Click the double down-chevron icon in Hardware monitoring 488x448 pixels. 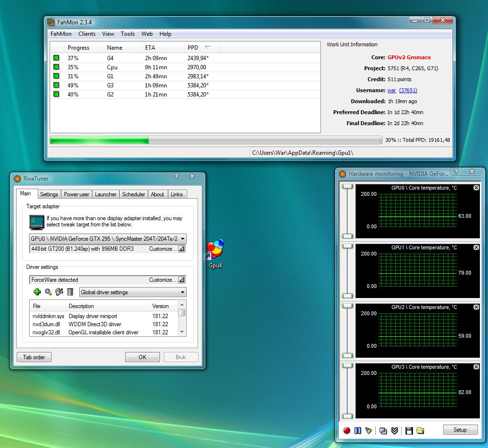point(394,430)
